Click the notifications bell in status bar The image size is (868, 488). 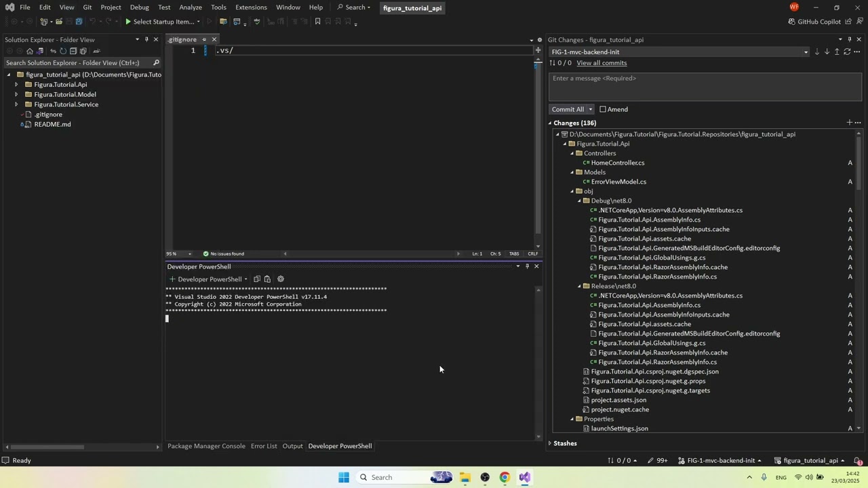tap(858, 461)
